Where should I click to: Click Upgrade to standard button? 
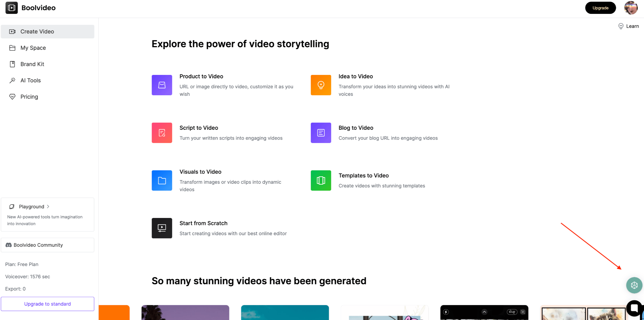pyautogui.click(x=48, y=304)
